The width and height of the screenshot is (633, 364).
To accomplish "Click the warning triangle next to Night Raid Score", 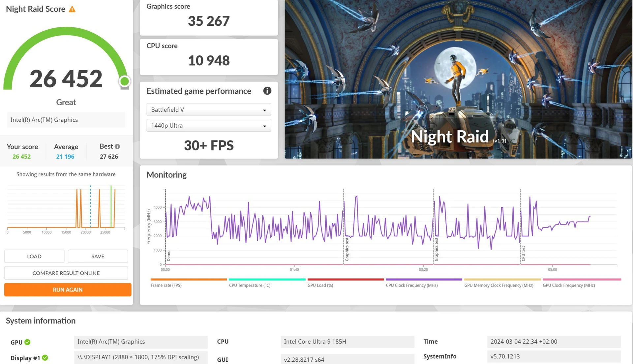I will click(x=72, y=9).
